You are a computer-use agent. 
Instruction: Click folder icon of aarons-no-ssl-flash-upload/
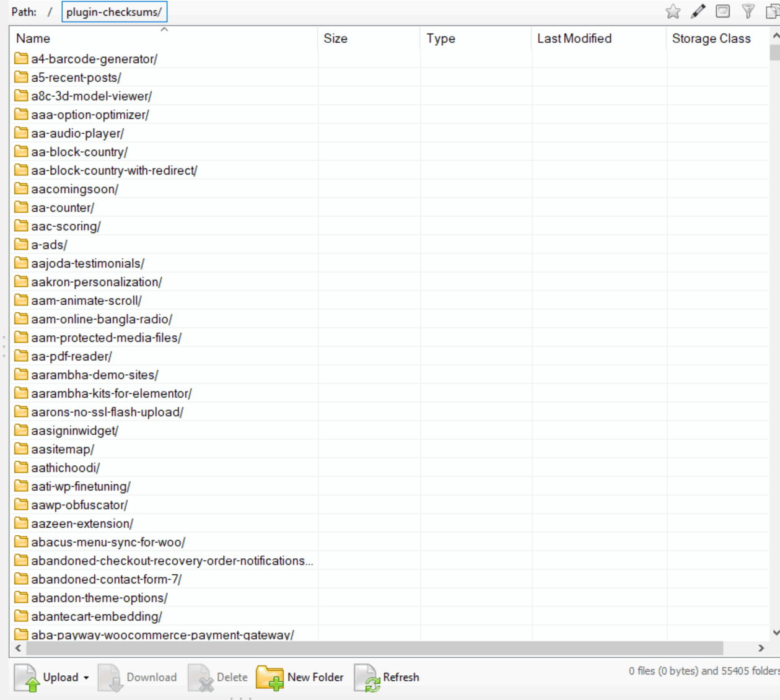pyautogui.click(x=22, y=411)
